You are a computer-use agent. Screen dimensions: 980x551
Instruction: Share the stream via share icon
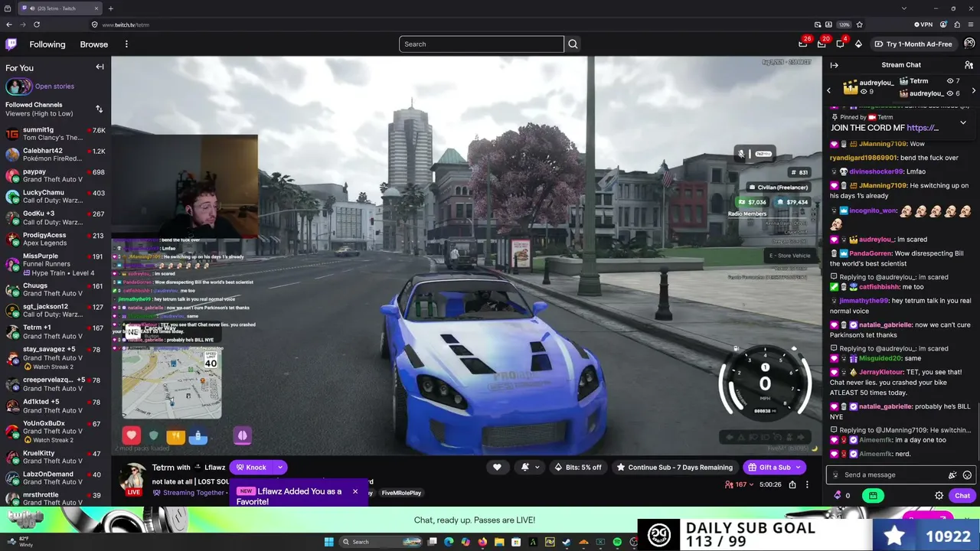click(792, 484)
